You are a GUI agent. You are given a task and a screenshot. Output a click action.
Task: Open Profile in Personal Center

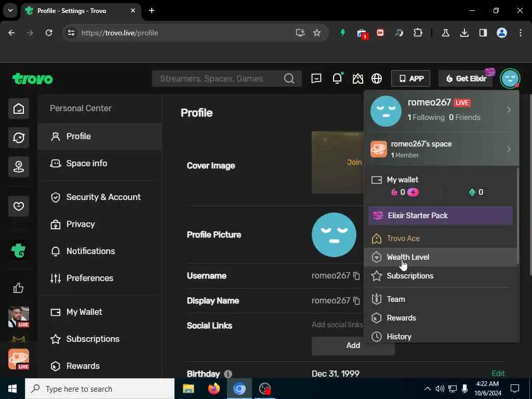point(99,137)
